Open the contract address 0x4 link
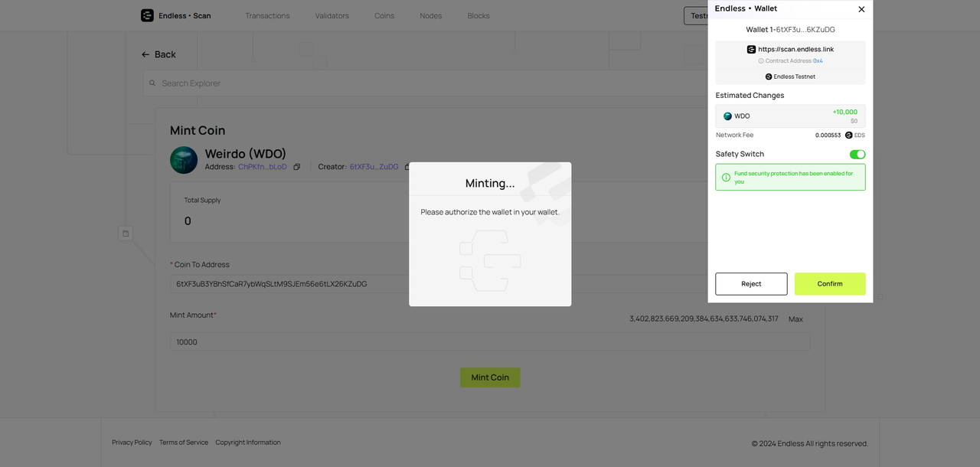The image size is (980, 467). coord(818,61)
